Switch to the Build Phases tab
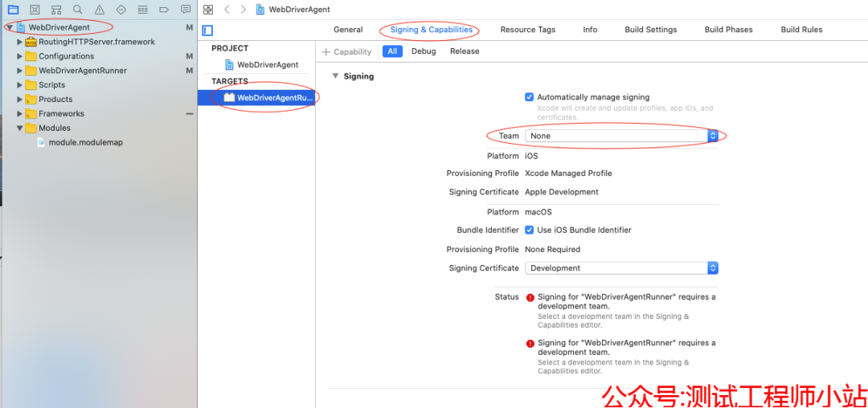Screen dimensions: 868x408 coord(728,30)
